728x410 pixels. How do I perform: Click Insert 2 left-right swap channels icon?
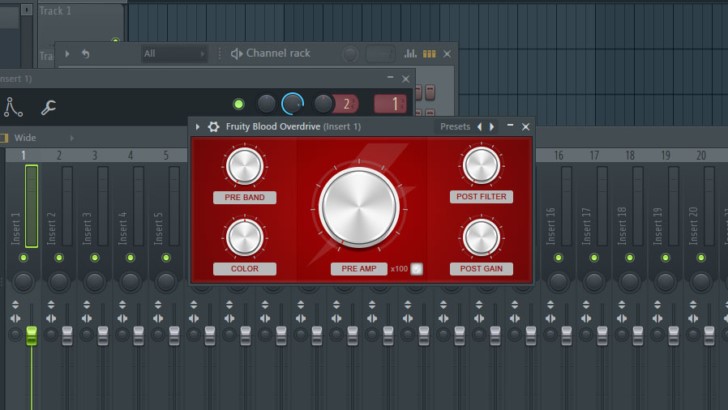pos(51,319)
